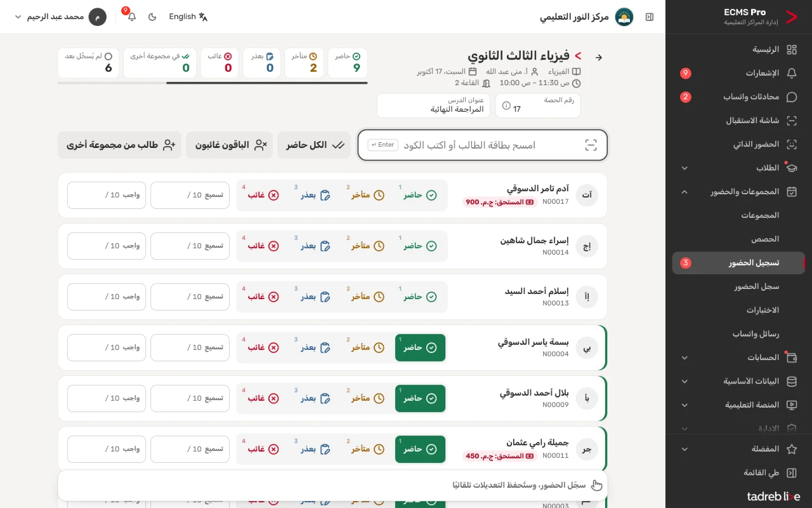Click تسميع score field for آدم تامر الدسوقي
812x508 pixels.
[x=190, y=195]
